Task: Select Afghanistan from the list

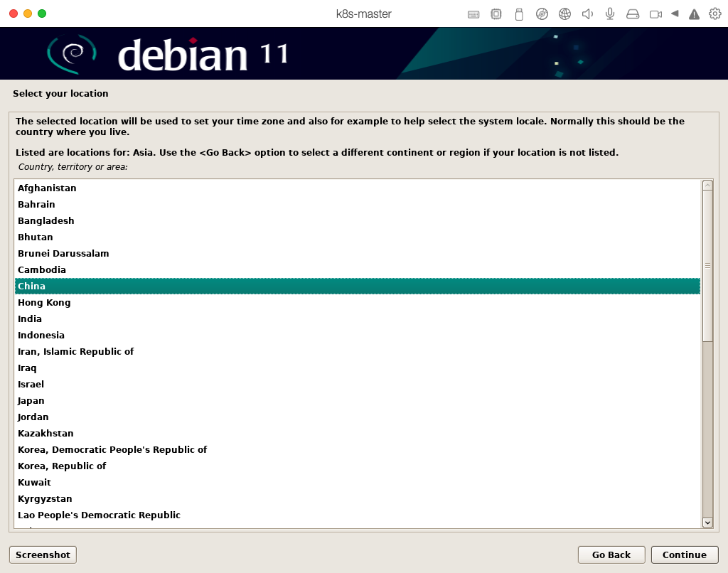Action: click(357, 188)
